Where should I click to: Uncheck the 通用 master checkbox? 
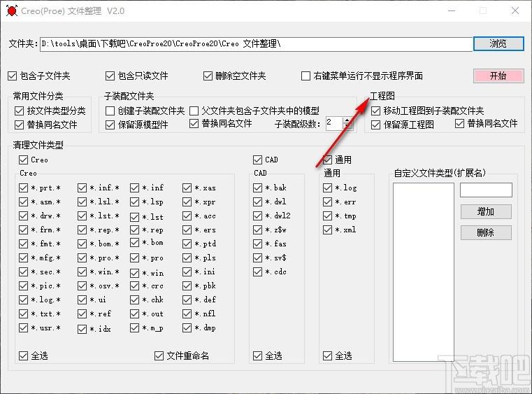click(327, 160)
